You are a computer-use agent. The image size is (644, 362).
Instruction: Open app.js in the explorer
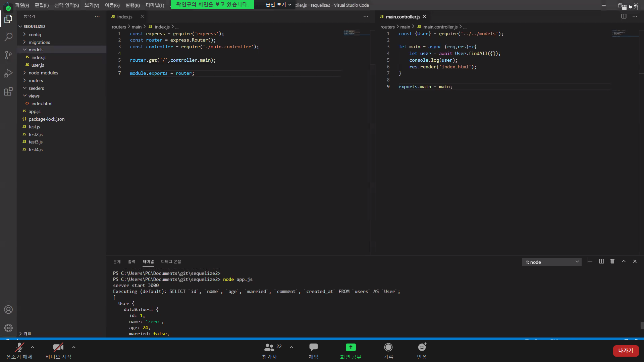pyautogui.click(x=34, y=111)
